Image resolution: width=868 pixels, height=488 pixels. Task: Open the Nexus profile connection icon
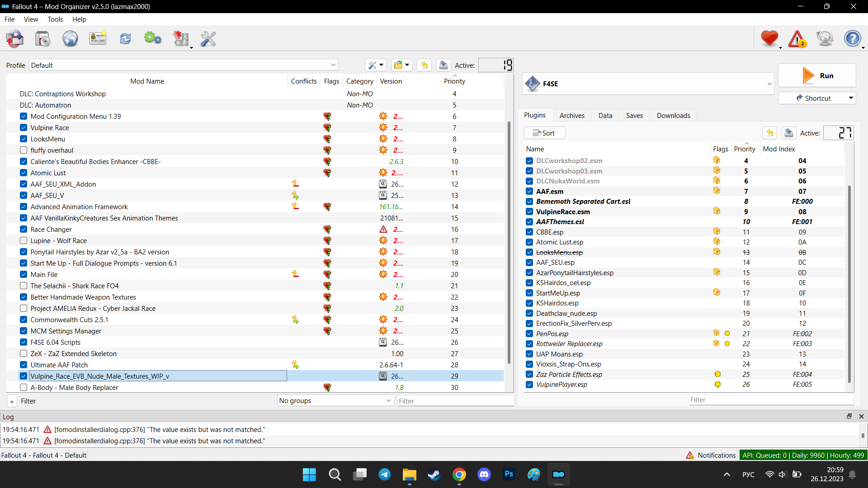point(98,38)
